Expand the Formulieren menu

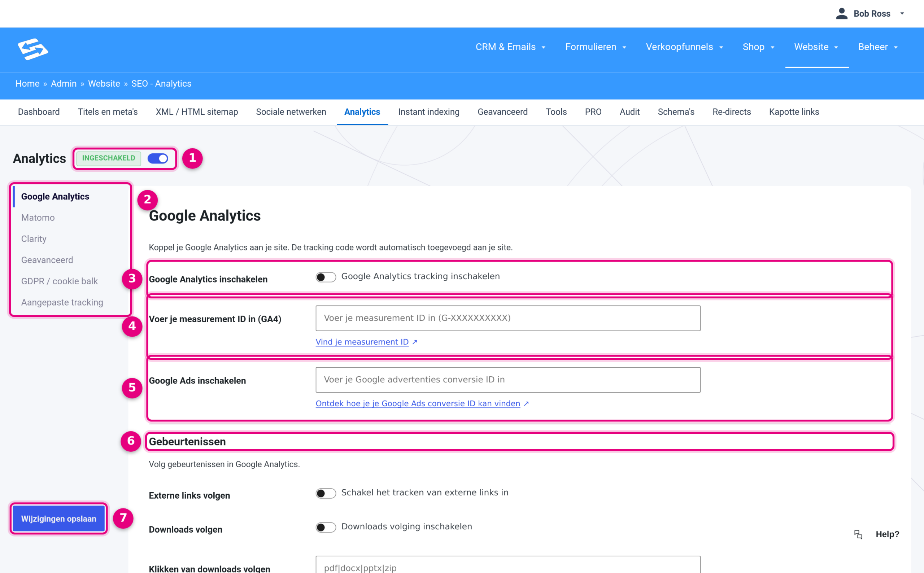coord(596,47)
